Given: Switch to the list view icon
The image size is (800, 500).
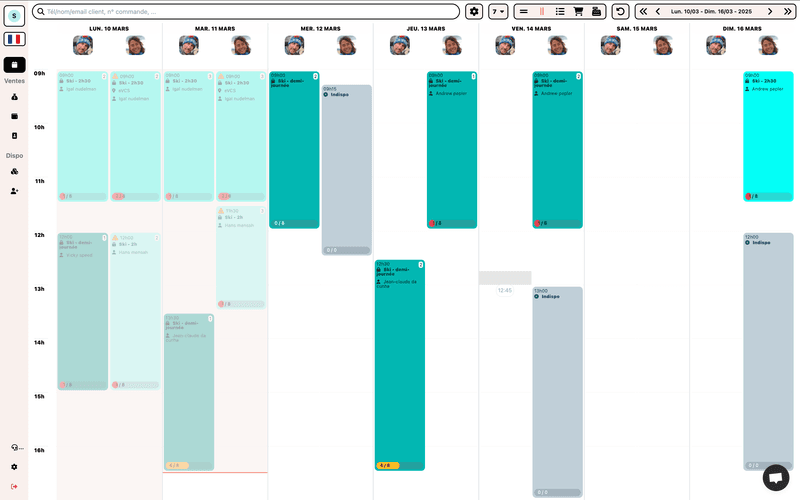Looking at the screenshot, I should point(560,11).
